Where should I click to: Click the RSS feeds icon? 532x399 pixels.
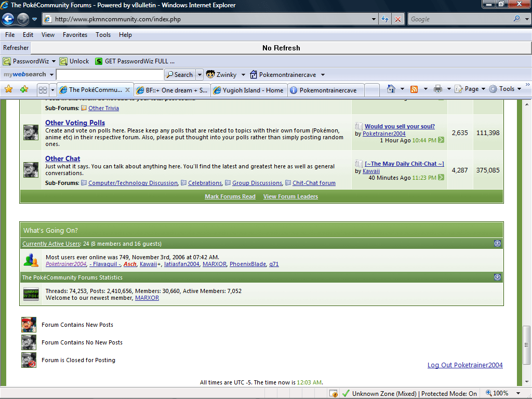[x=414, y=89]
